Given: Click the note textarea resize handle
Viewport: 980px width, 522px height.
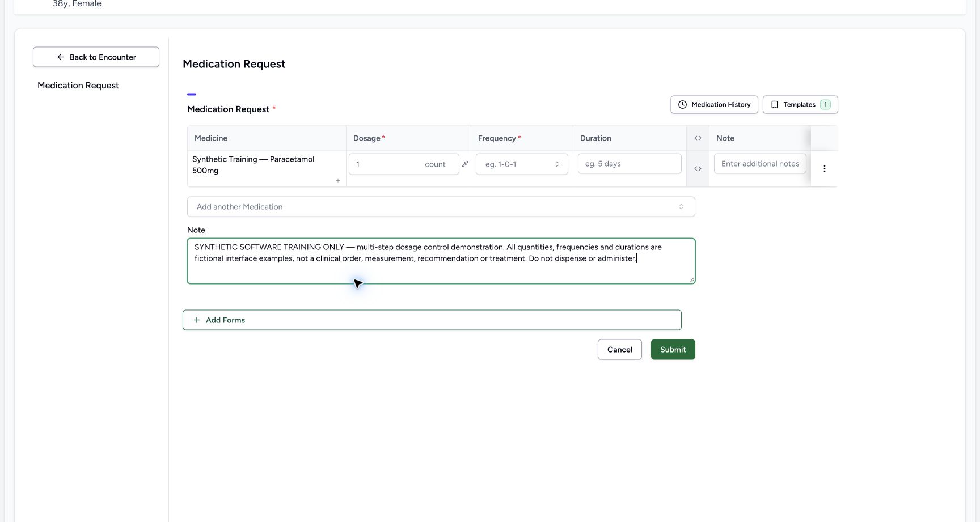Looking at the screenshot, I should pyautogui.click(x=691, y=280).
